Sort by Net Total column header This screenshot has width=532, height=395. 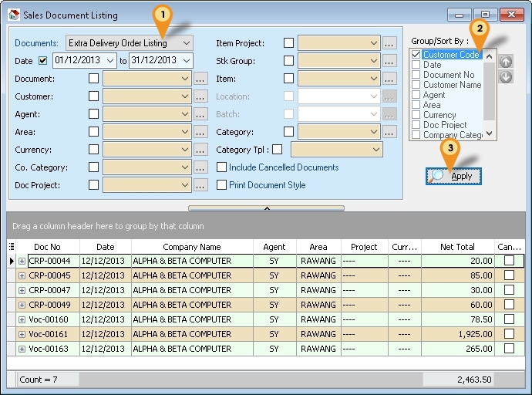tap(457, 247)
